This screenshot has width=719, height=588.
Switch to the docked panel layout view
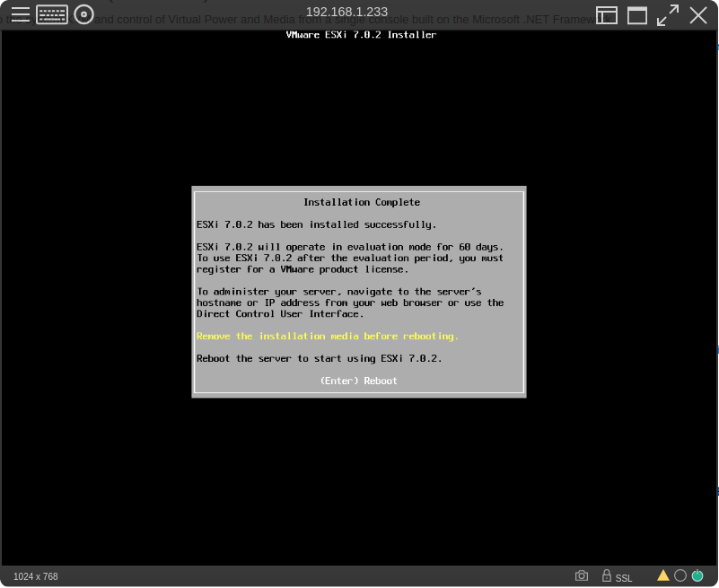point(607,15)
